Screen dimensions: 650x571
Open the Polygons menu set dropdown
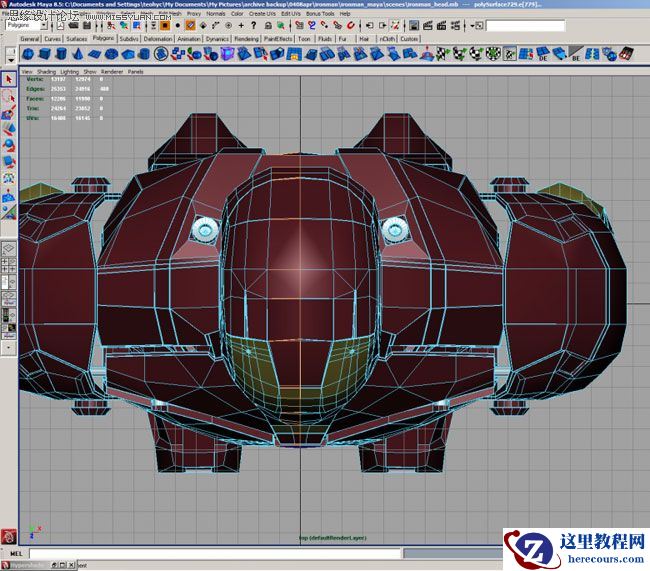pyautogui.click(x=24, y=25)
